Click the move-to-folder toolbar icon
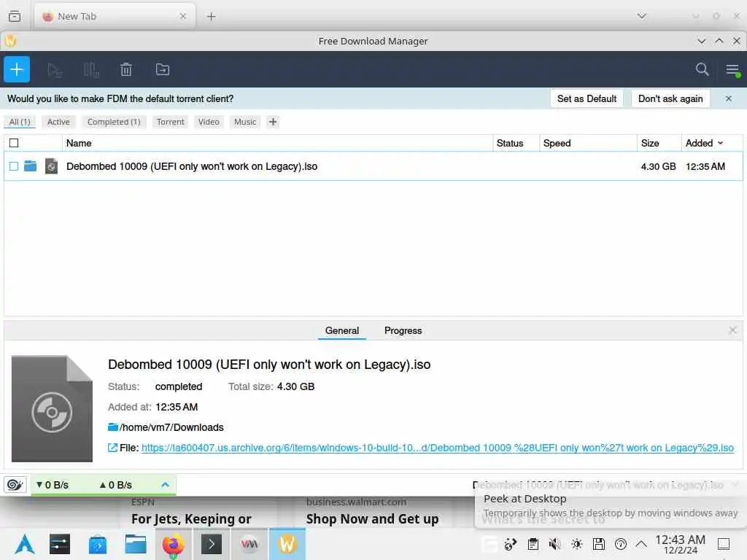This screenshot has height=560, width=747. tap(163, 69)
